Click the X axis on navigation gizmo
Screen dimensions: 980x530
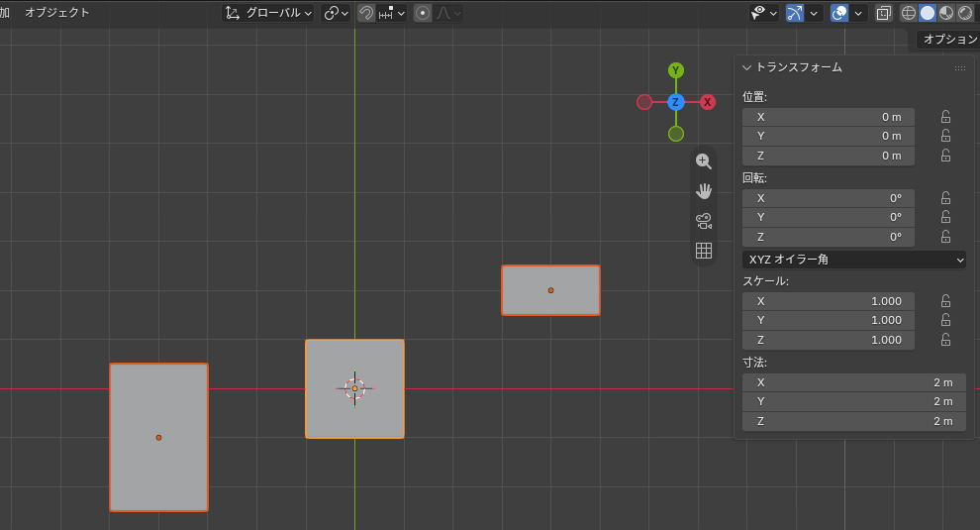point(707,102)
